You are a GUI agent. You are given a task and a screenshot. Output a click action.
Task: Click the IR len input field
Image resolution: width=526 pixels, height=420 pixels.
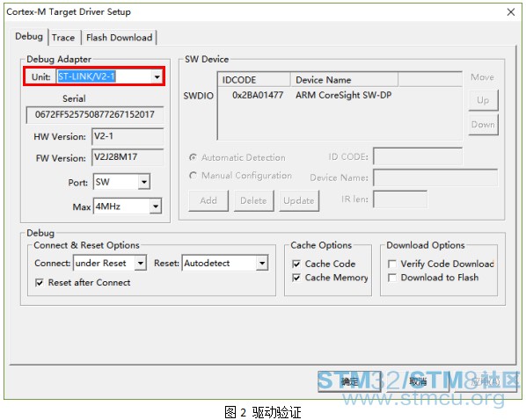(400, 199)
